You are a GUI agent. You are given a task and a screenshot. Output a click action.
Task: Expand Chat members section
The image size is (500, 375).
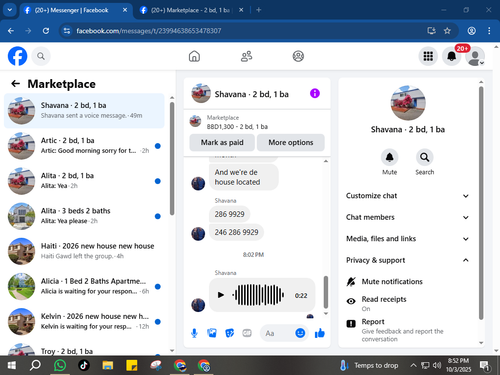pyautogui.click(x=407, y=217)
